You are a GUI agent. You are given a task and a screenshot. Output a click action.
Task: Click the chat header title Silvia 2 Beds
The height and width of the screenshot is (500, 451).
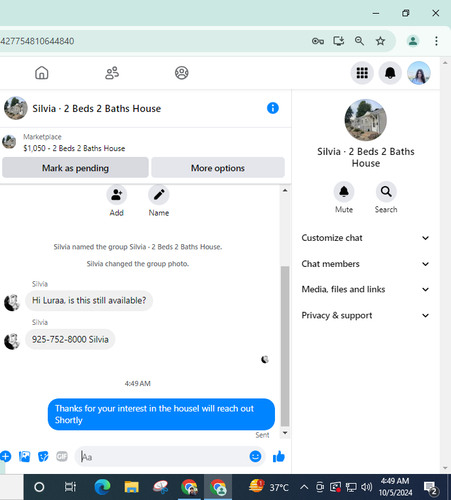pos(97,109)
